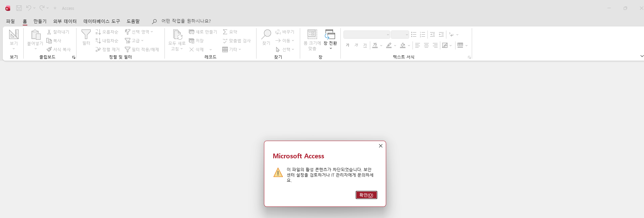
Task: Click the Redo icon in title bar
Action: pos(42,8)
